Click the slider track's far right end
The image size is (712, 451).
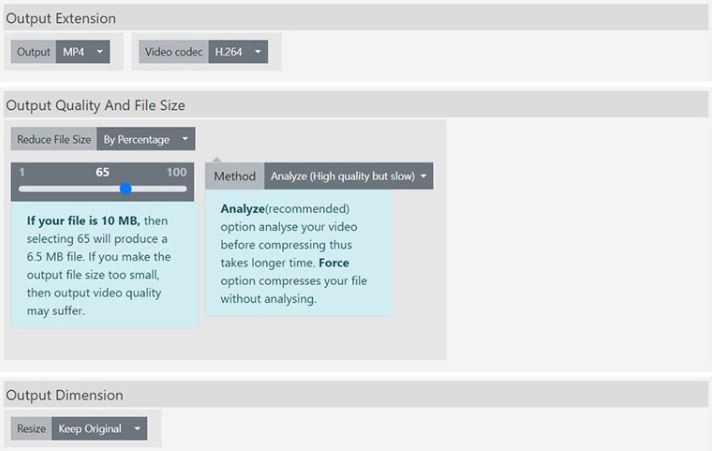pos(185,188)
